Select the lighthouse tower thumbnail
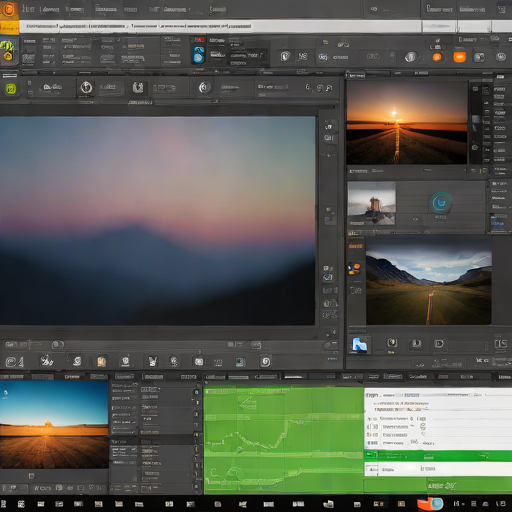This screenshot has width=512, height=512. 371,203
